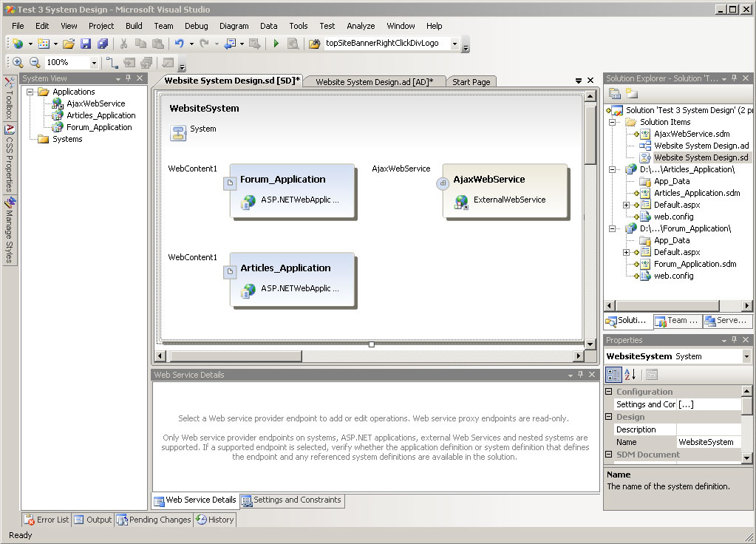Click the Solution Explorer Properties icon
Viewport: 756px width, 544px height.
[x=614, y=94]
